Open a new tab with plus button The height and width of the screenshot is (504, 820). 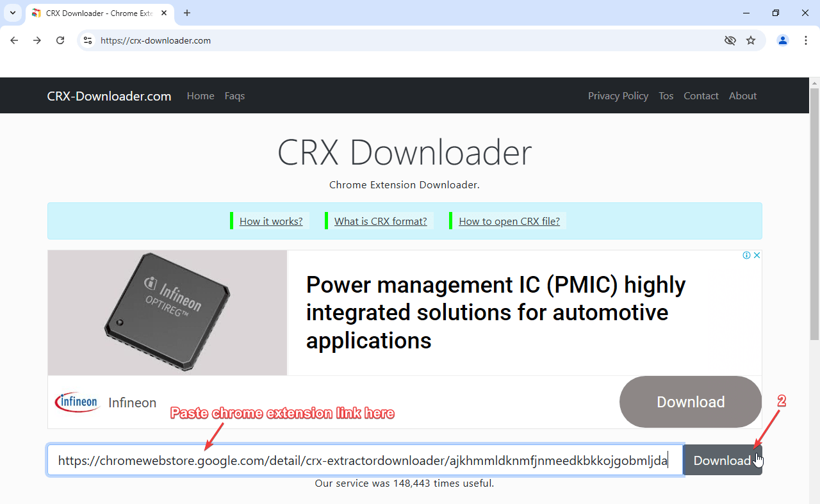pyautogui.click(x=187, y=13)
